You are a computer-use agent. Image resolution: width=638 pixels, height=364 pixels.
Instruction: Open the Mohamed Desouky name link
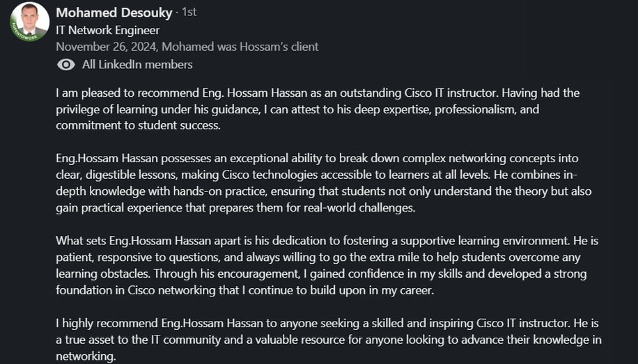(x=114, y=13)
